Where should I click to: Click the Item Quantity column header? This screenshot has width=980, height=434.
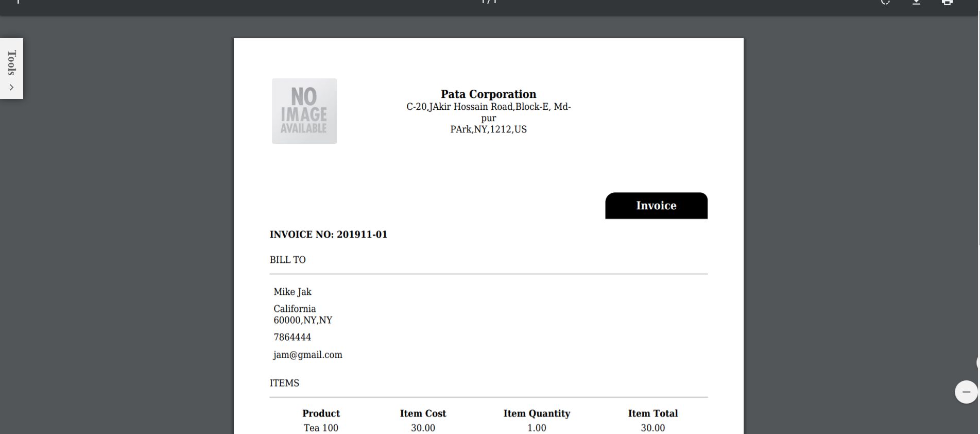pyautogui.click(x=537, y=413)
